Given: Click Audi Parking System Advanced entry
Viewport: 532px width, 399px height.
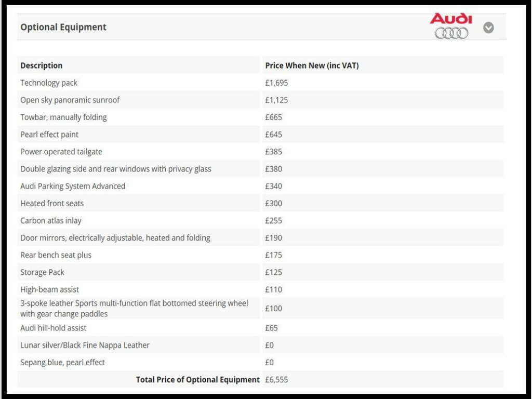Looking at the screenshot, I should 73,186.
